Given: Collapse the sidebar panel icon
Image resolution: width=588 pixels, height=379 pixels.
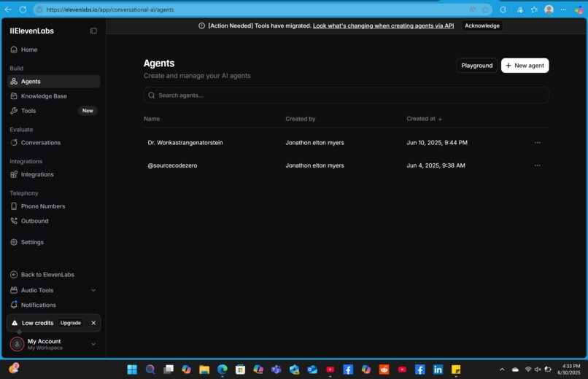Looking at the screenshot, I should (93, 31).
